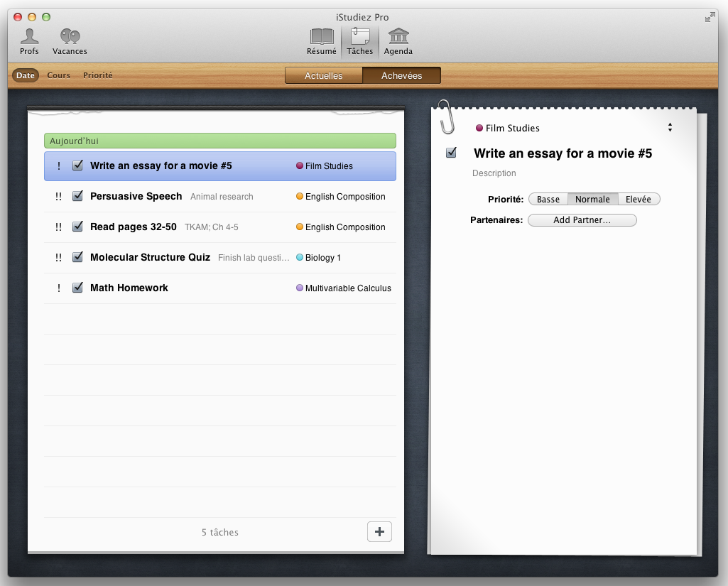The image size is (728, 586).
Task: Click the 5 tâches count label
Action: [x=220, y=532]
